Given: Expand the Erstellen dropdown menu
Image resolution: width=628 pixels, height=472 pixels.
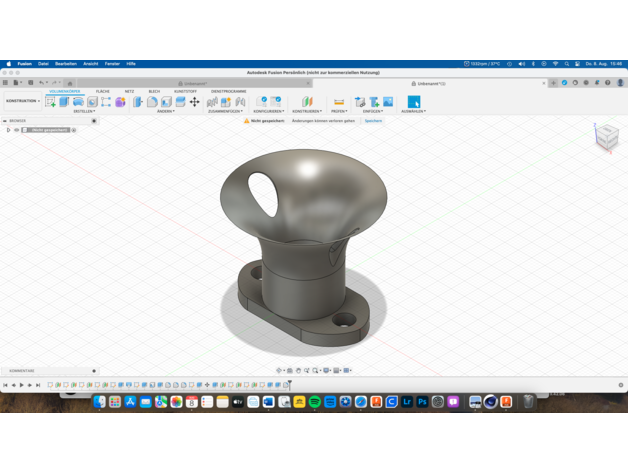Looking at the screenshot, I should (85, 111).
